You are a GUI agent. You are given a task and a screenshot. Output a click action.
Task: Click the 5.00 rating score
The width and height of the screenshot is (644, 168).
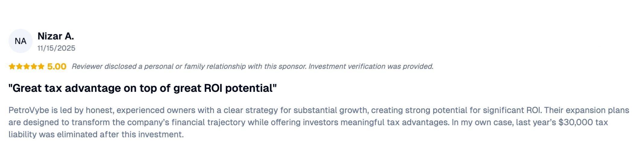tap(57, 66)
